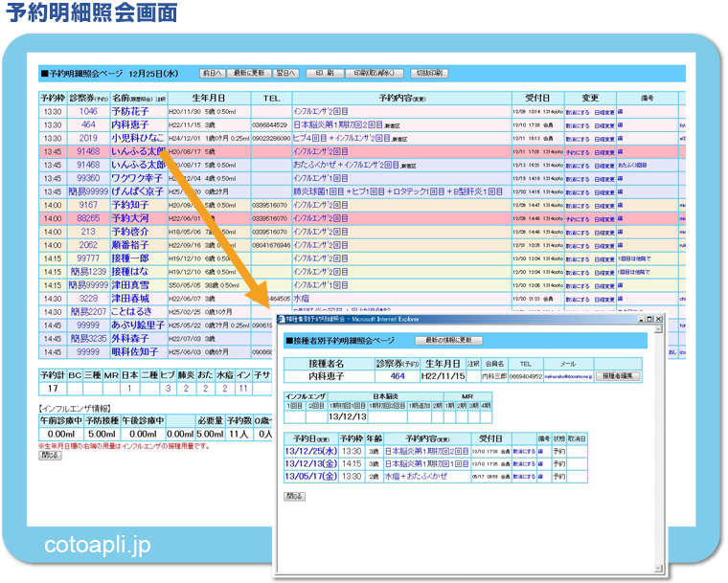This screenshot has width=728, height=583.
Task: Open patient name link 外科森子
Action: pos(130,339)
